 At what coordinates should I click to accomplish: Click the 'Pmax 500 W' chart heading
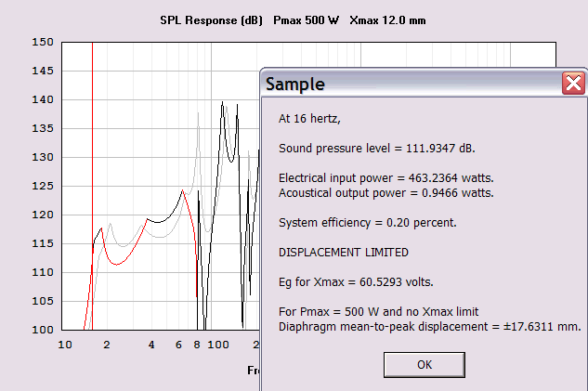click(x=306, y=20)
